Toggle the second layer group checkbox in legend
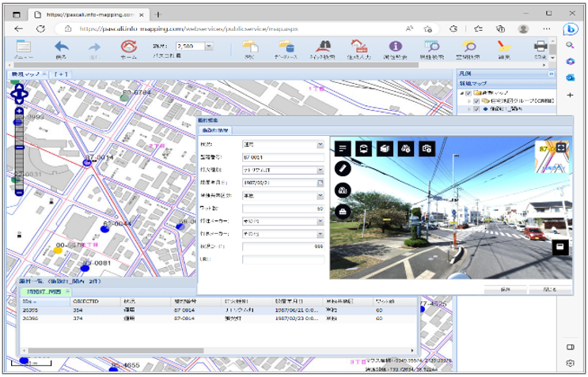This screenshot has height=377, width=588. tap(476, 101)
